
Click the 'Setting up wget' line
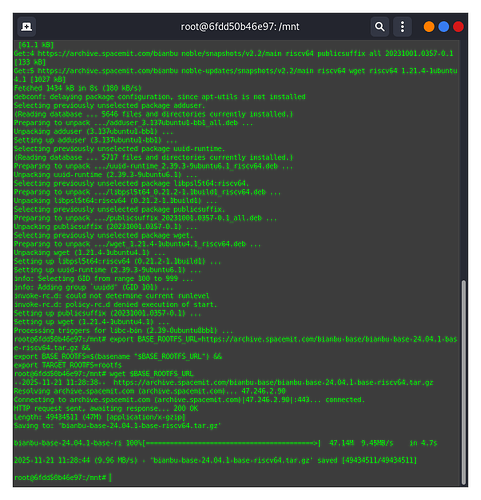tap(91, 322)
